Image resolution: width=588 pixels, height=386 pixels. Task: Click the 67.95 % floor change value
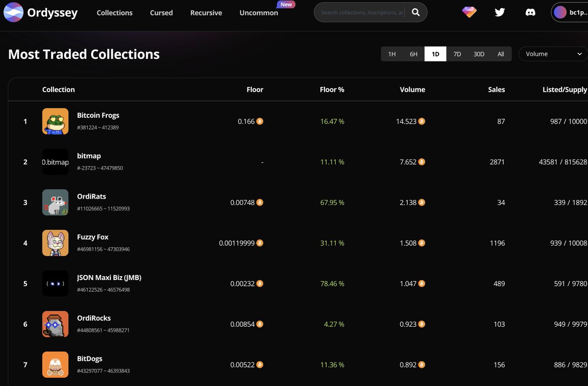[x=332, y=203]
